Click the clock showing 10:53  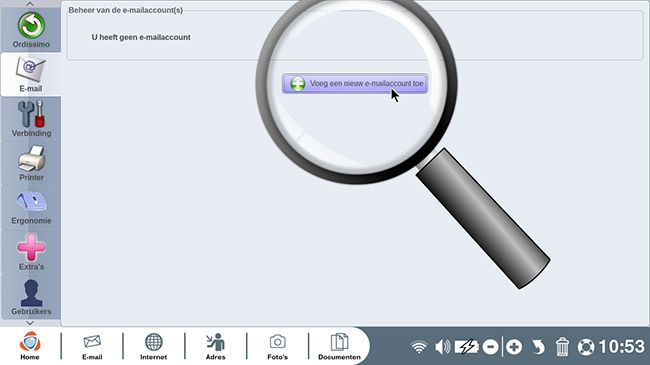(621, 347)
